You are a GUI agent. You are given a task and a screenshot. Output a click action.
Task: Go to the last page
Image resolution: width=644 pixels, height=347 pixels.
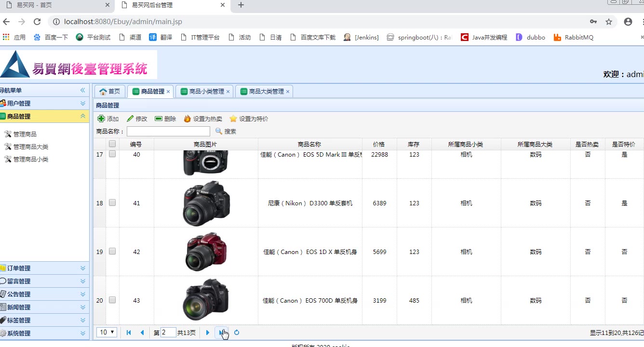click(x=221, y=333)
